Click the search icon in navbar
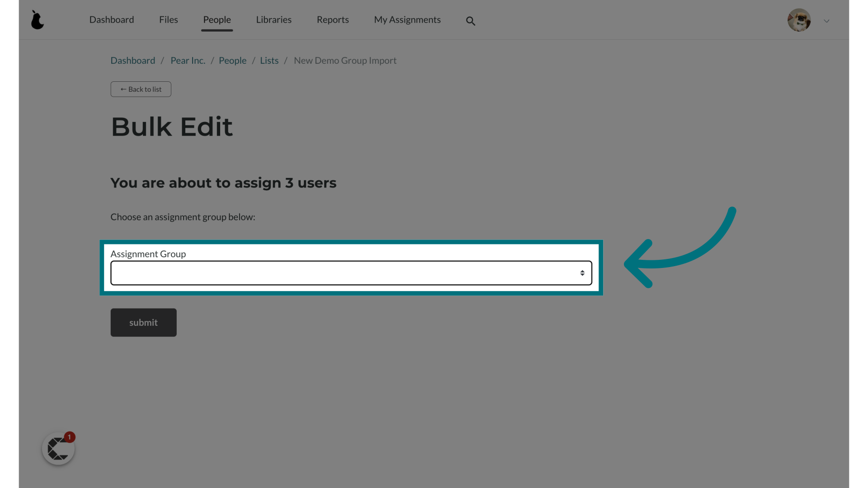868x488 pixels. [x=470, y=21]
